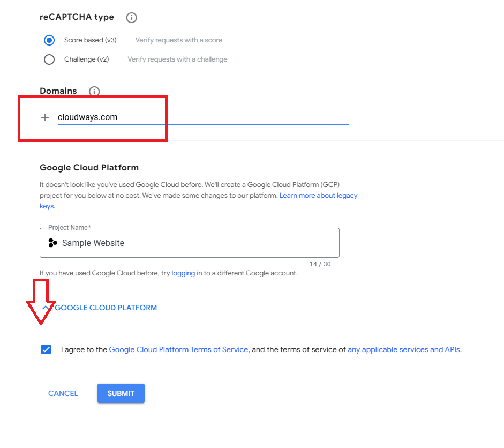Image resolution: width=504 pixels, height=448 pixels.
Task: Click the Challenge (v2) radio circle
Action: pos(49,59)
